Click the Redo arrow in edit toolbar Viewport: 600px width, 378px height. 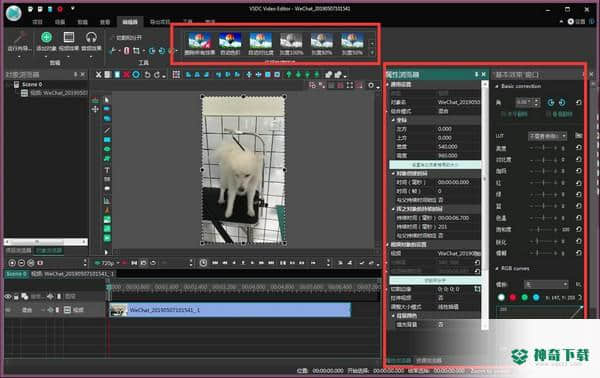tap(157, 75)
